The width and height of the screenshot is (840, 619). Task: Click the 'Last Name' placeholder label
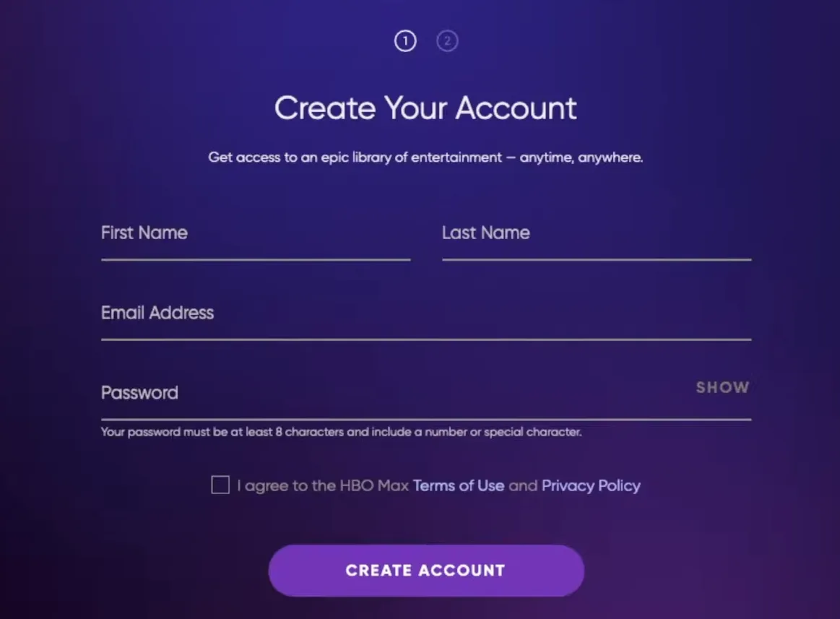[x=486, y=233]
